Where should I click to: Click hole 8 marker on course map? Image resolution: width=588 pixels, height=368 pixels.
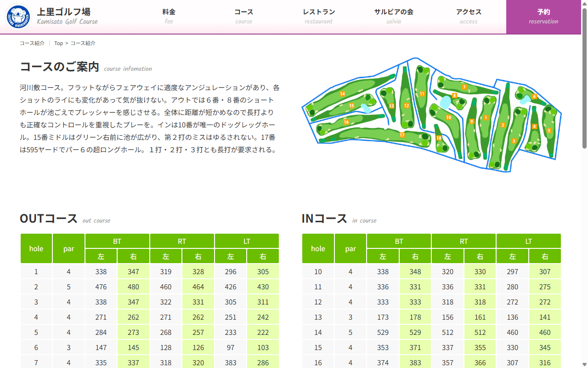click(x=454, y=96)
